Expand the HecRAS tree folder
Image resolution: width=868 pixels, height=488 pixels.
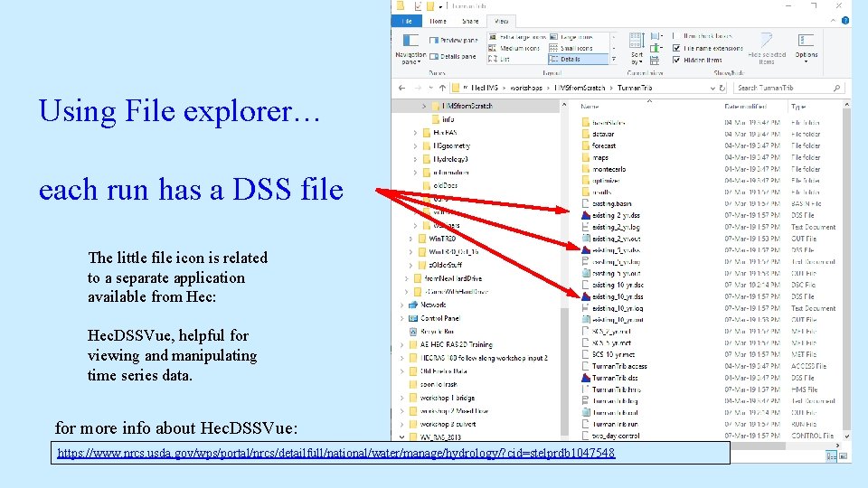point(415,133)
